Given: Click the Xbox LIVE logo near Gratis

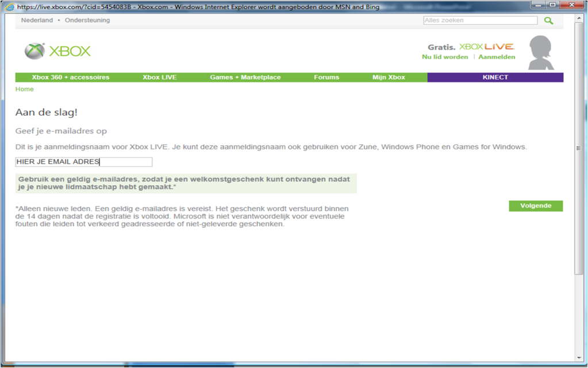Looking at the screenshot, I should [x=487, y=47].
